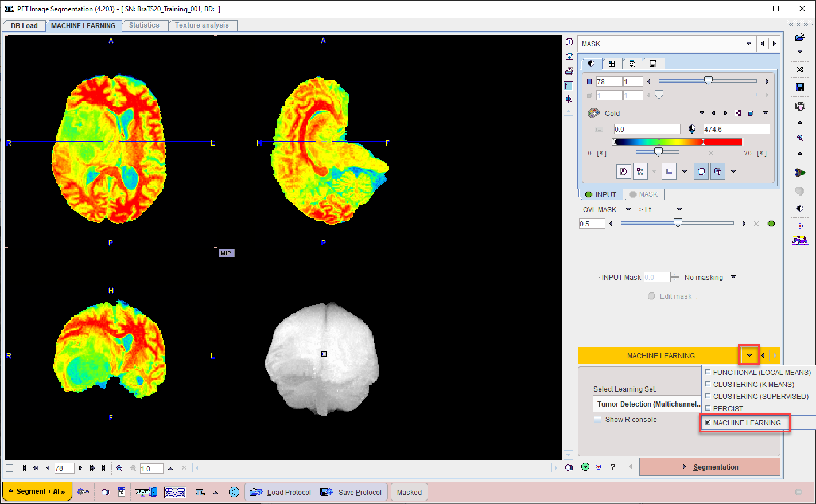Open the MACHINE LEARNING method dropdown arrow
Viewport: 816px width, 504px height.
click(749, 355)
